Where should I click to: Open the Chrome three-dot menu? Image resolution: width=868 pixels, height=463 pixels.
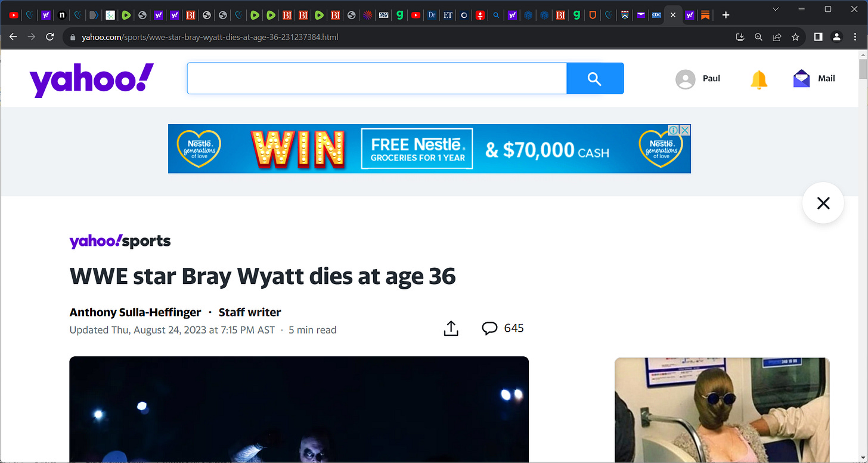coord(855,37)
